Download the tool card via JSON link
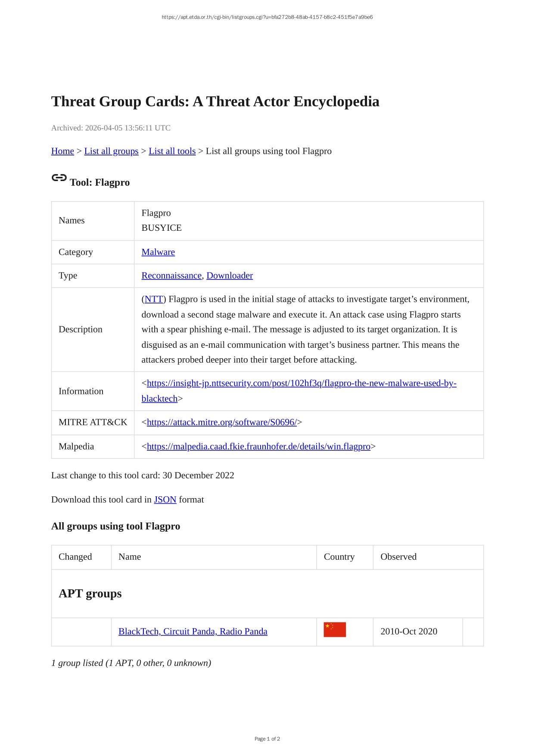Image resolution: width=535 pixels, height=756 pixels. (x=165, y=500)
